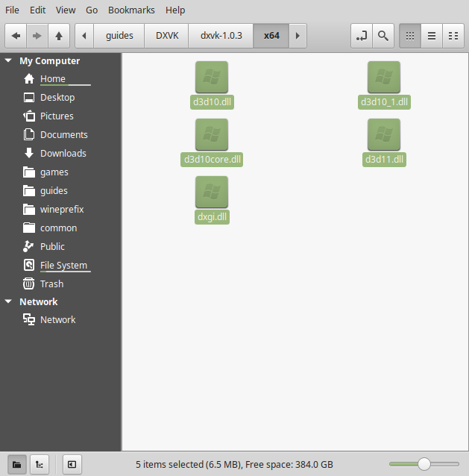Open the File menu
The width and height of the screenshot is (469, 476).
[12, 10]
